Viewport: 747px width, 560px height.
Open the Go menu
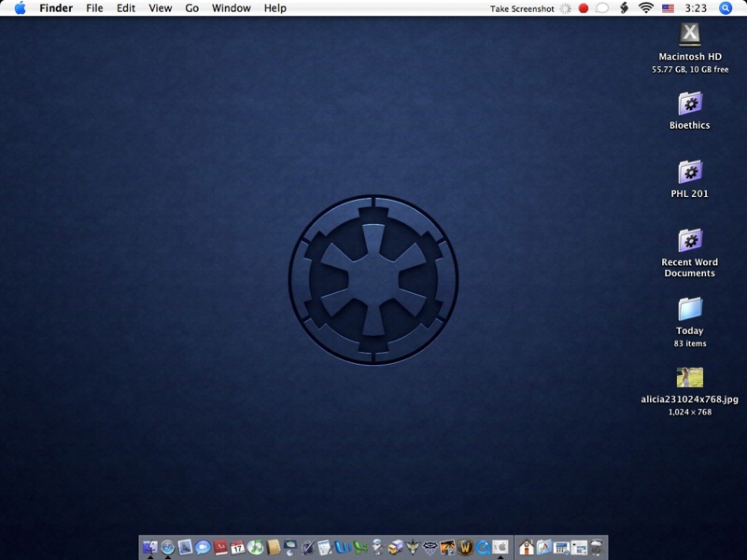(191, 8)
